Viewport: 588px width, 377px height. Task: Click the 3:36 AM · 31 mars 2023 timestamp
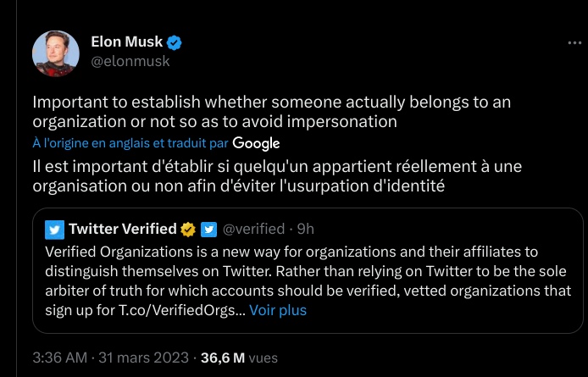[110, 358]
